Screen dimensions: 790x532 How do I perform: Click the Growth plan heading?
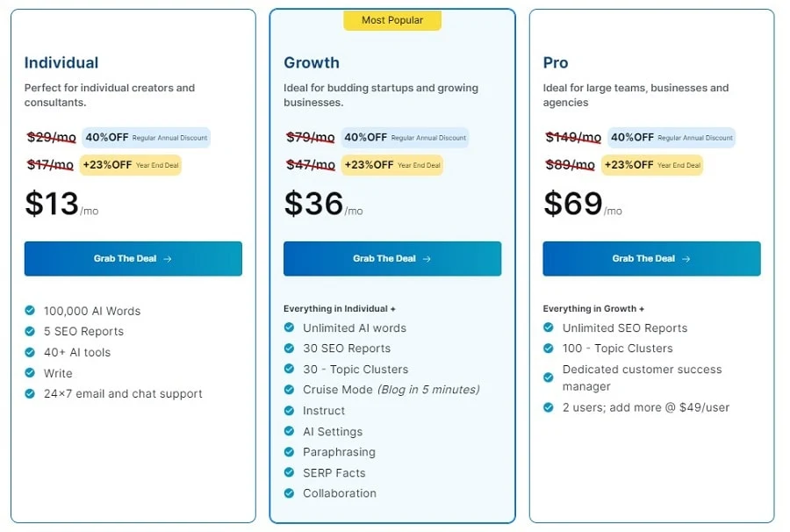312,63
